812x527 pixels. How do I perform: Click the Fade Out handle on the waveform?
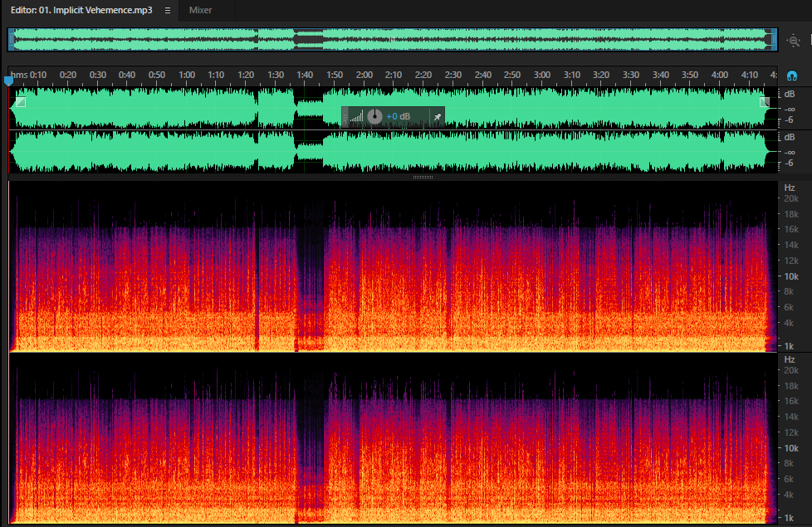coord(765,102)
